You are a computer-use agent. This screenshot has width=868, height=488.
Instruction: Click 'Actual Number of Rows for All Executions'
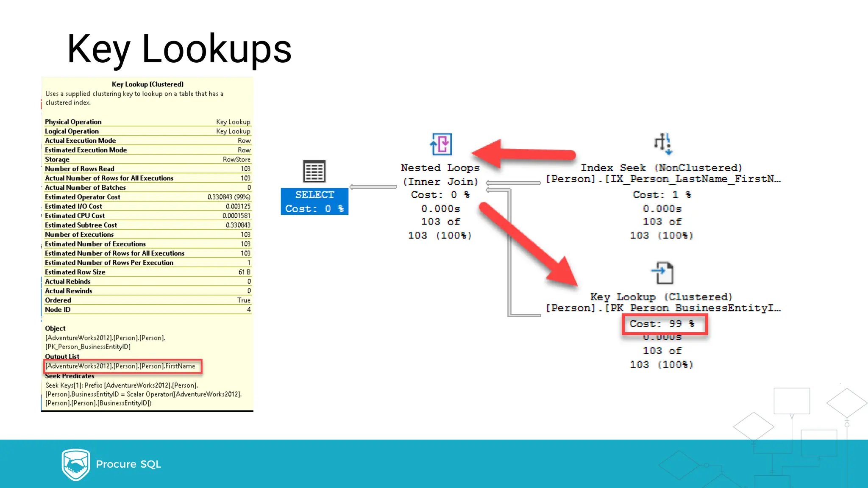pos(147,178)
